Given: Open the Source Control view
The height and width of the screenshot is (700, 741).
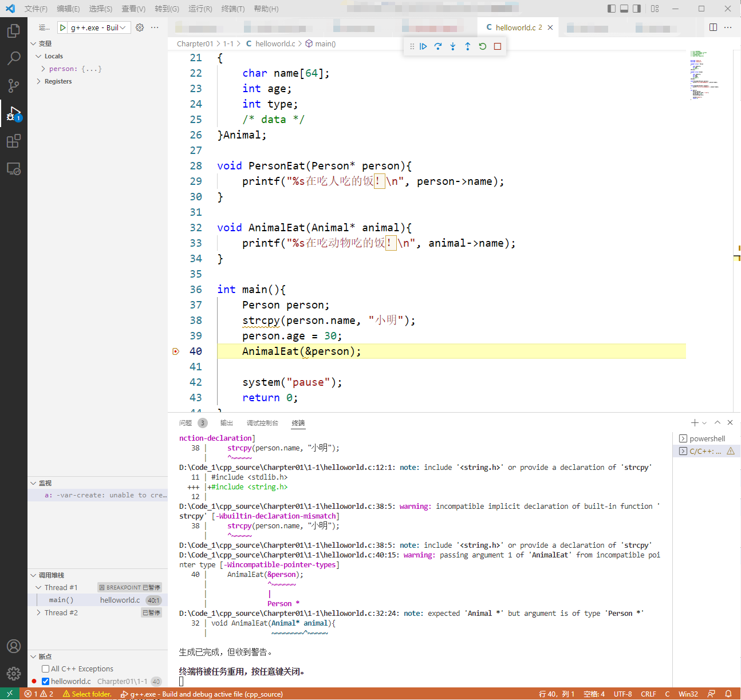Looking at the screenshot, I should click(14, 86).
